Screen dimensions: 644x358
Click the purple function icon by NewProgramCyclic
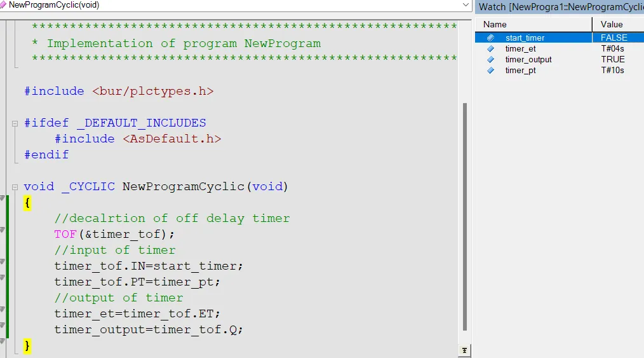click(3, 5)
